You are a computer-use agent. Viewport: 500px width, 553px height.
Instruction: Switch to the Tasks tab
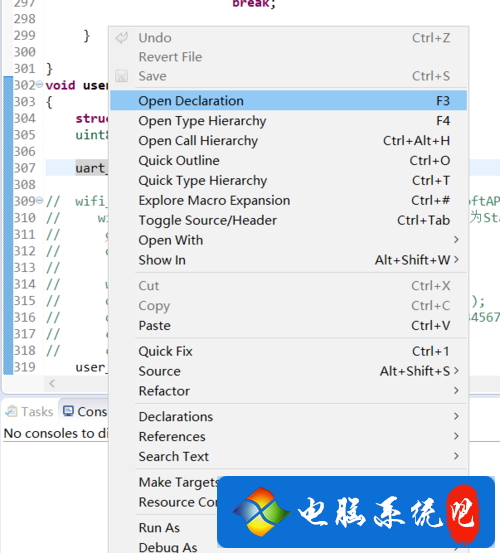point(30,411)
